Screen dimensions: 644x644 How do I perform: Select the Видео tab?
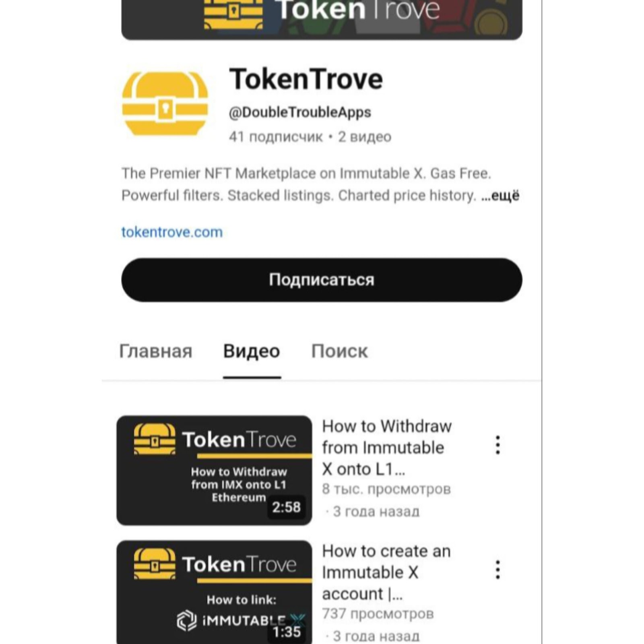252,351
